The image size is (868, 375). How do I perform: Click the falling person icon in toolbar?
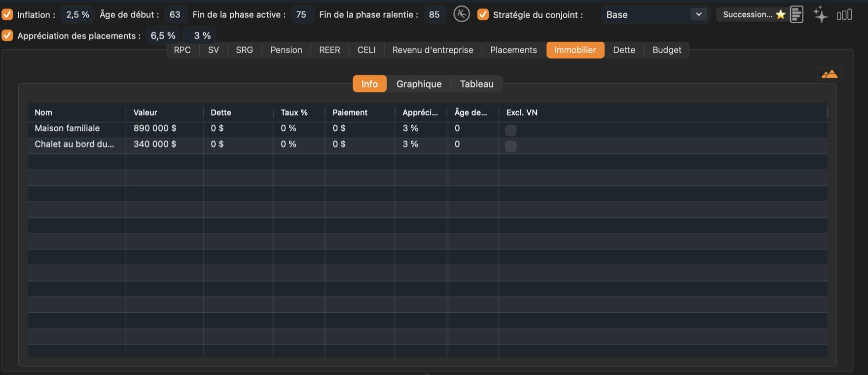coord(462,14)
